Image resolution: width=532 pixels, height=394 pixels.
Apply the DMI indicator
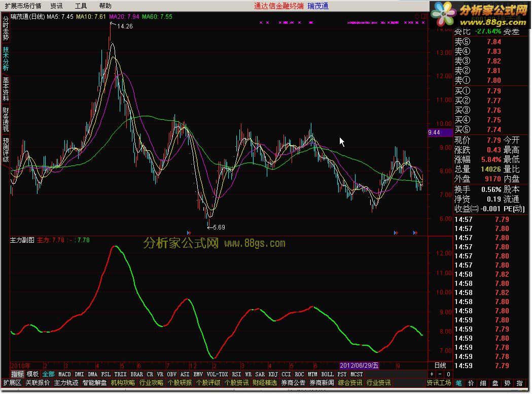pos(79,374)
